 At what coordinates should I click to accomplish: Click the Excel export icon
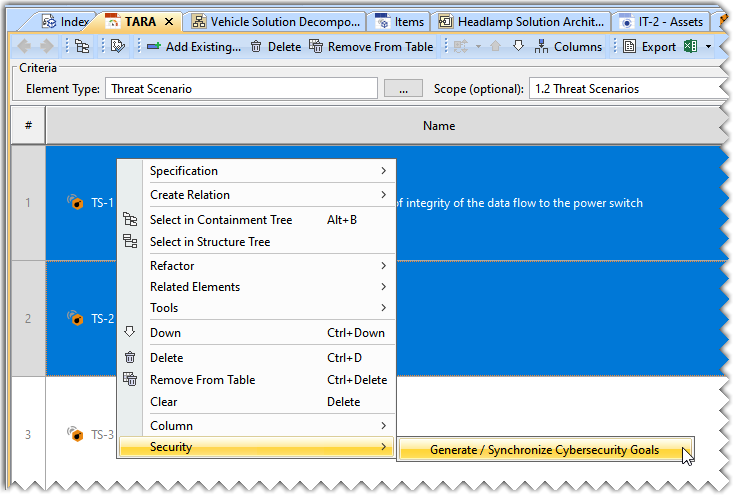[691, 46]
